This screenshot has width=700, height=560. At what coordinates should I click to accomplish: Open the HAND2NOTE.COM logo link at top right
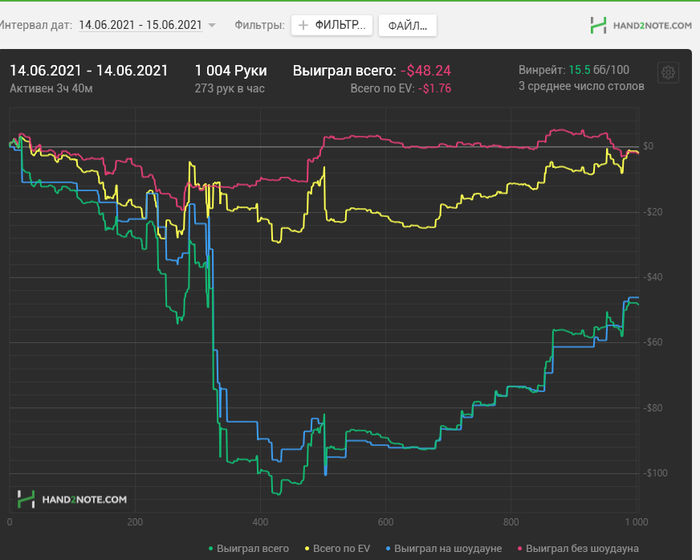641,25
